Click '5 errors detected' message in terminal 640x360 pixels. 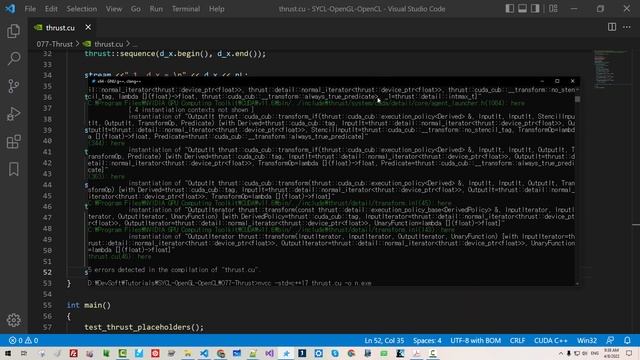(x=173, y=270)
